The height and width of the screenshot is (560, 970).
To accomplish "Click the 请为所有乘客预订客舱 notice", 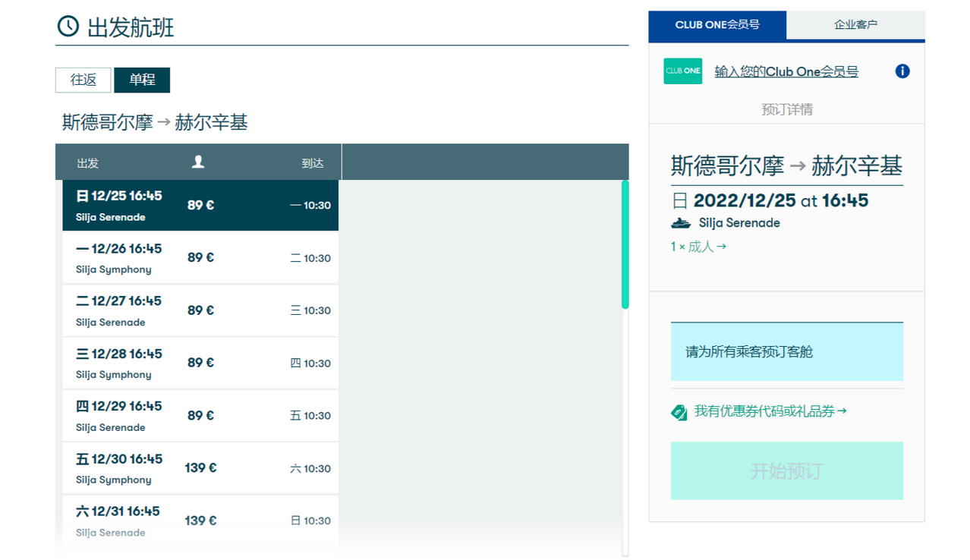I will (787, 351).
